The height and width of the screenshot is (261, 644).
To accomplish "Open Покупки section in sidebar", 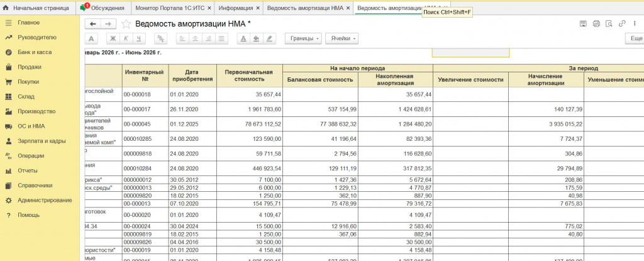I will (40, 82).
